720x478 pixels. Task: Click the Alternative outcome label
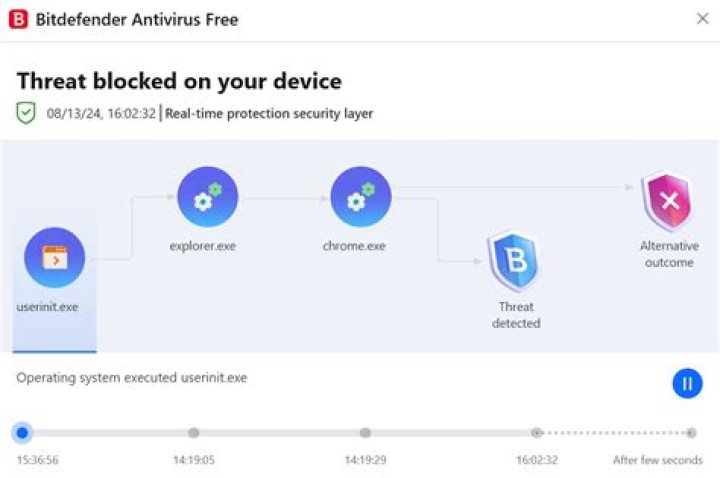(x=669, y=254)
